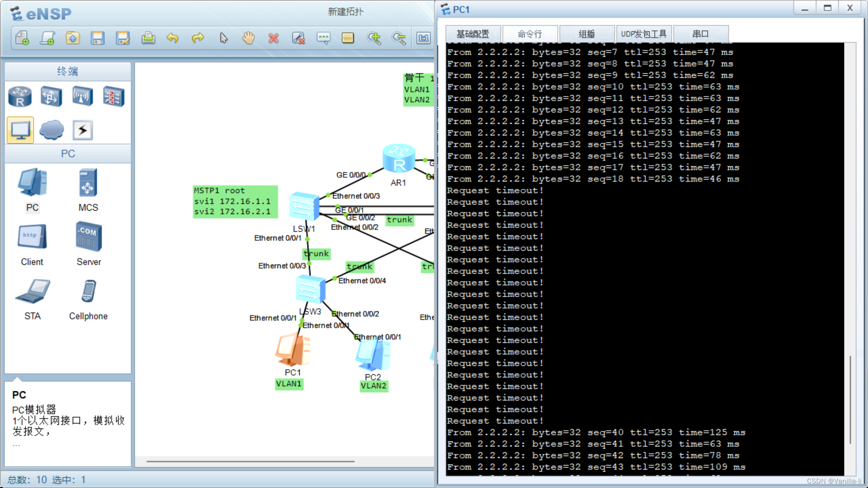Click the 串口 tab in PC1 window
This screenshot has width=868, height=488.
[x=701, y=34]
